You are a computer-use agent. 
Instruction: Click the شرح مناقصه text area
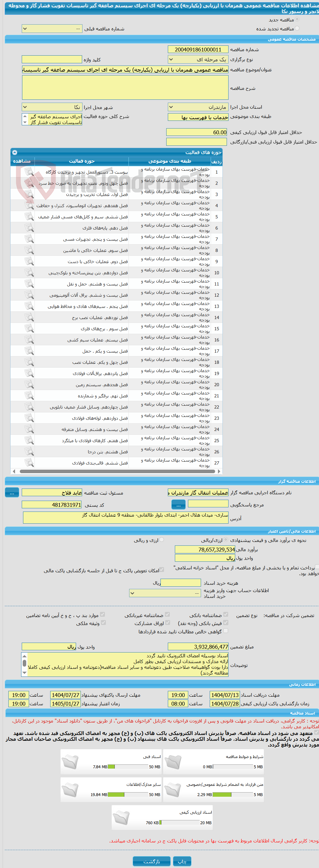[x=125, y=87]
